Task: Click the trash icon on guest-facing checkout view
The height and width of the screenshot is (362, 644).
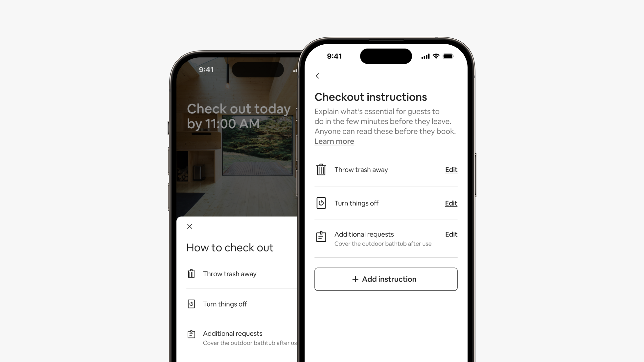Action: [x=191, y=274]
